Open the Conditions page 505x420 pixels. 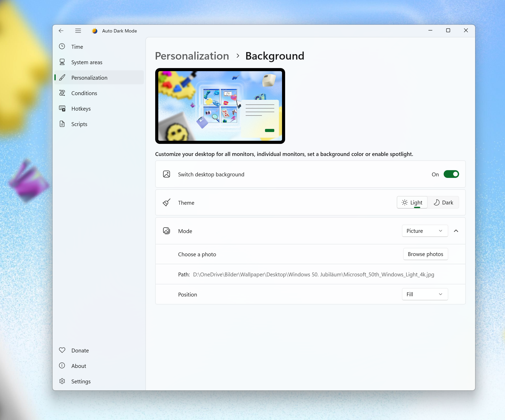tap(99, 93)
